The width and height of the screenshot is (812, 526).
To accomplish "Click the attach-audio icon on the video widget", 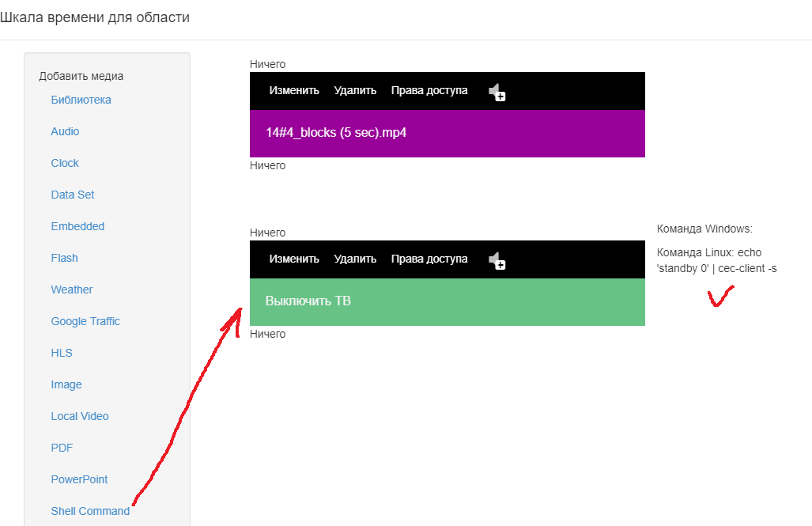I will pyautogui.click(x=497, y=93).
